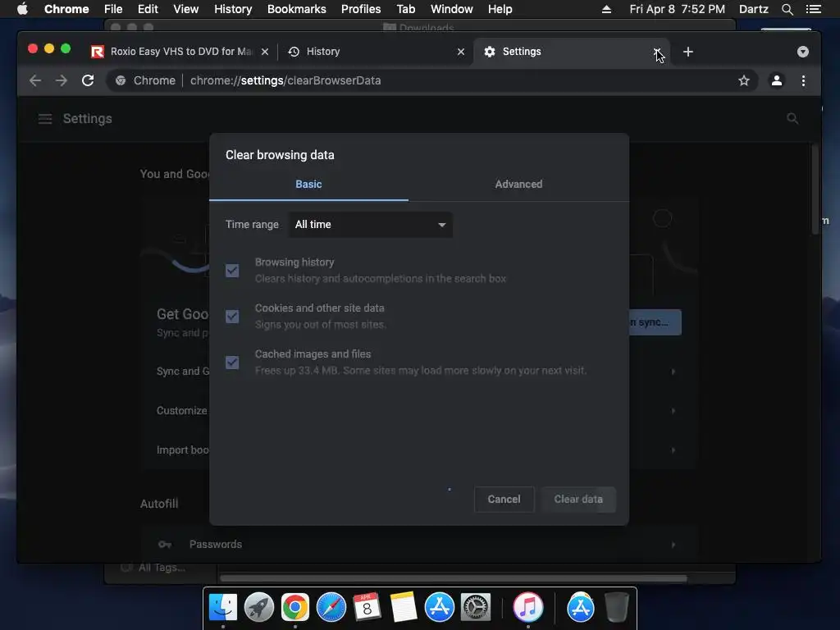
Task: Open Calendar from the Dock
Action: (367, 607)
